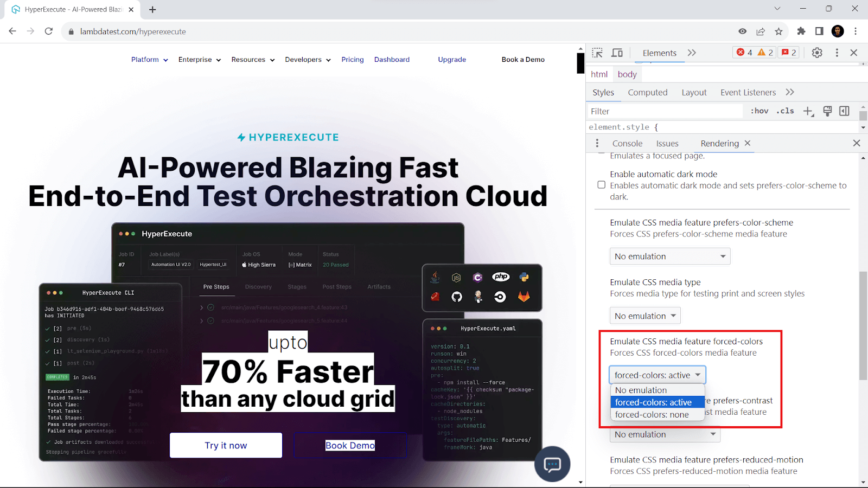Click the Book a Demo nav button
868x488 pixels.
[523, 60]
